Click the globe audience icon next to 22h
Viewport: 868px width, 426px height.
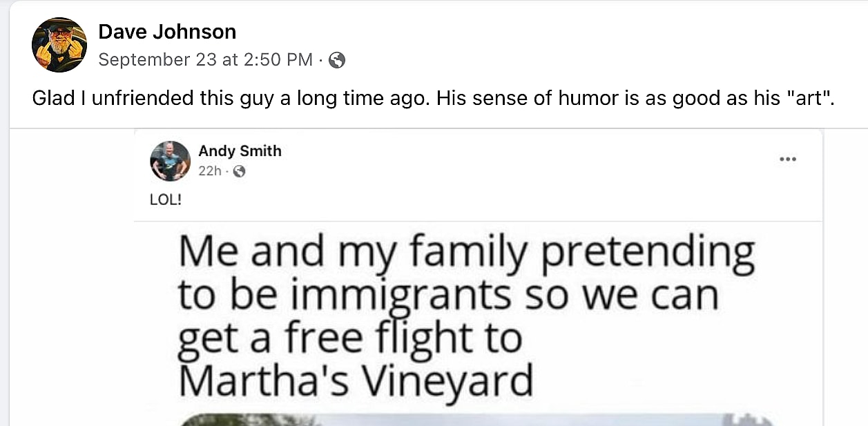[x=239, y=171]
